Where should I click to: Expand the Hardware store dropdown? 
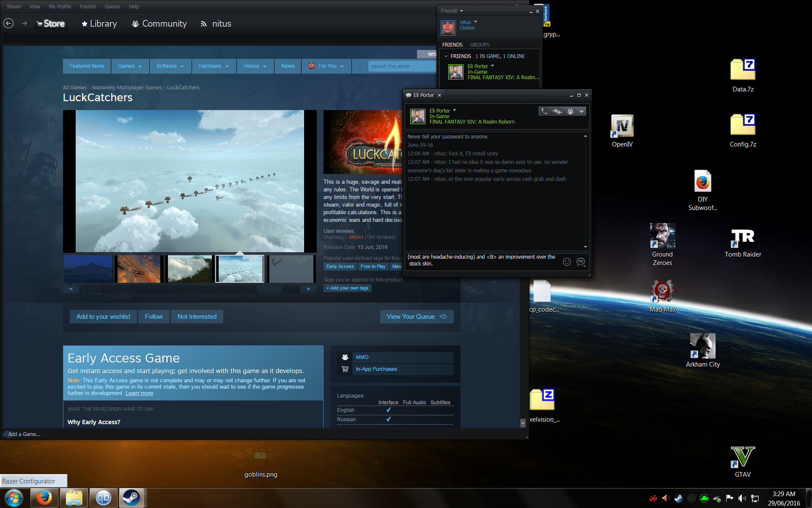[x=214, y=66]
